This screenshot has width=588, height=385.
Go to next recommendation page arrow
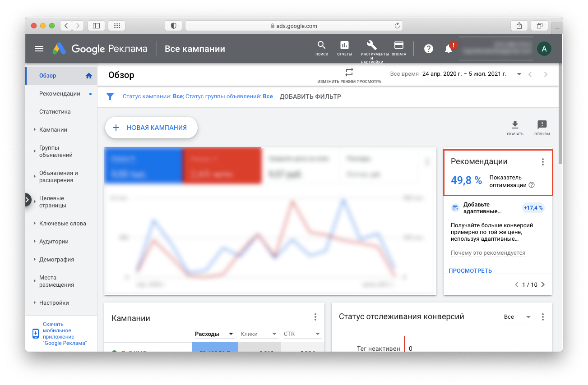(543, 285)
